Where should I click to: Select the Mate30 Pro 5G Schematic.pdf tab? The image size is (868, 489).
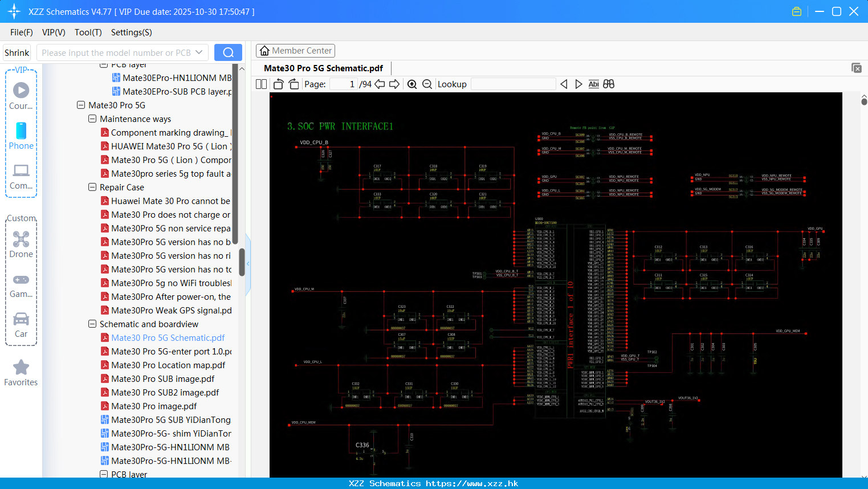coord(323,68)
